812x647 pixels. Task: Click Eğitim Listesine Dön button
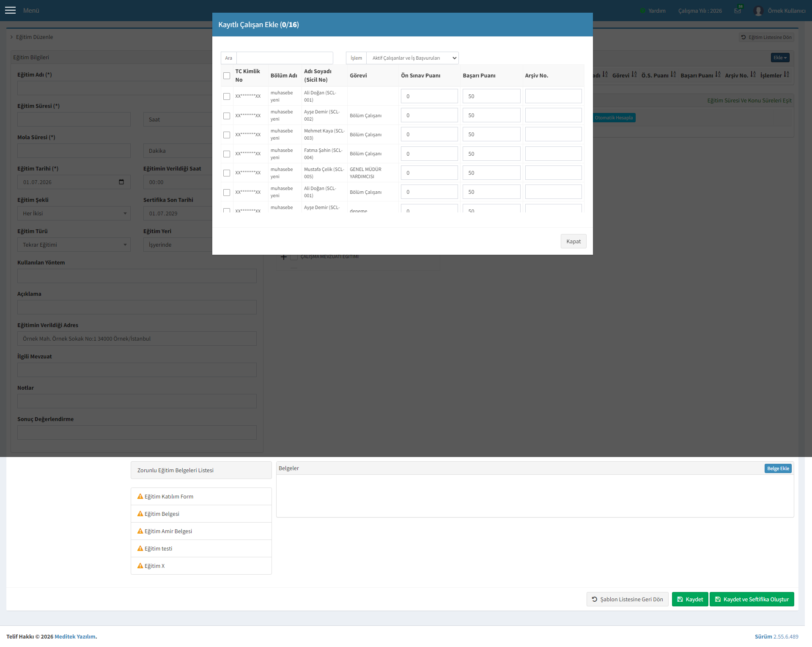pos(766,37)
